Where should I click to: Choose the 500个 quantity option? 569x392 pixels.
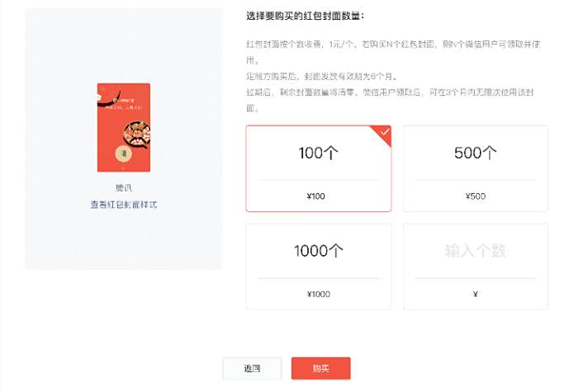pyautogui.click(x=476, y=168)
